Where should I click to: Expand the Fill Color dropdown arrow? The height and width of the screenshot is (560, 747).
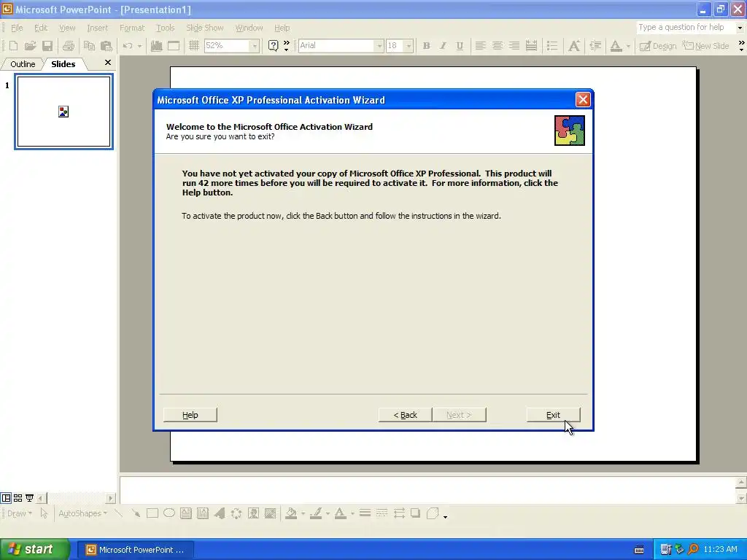tap(303, 513)
